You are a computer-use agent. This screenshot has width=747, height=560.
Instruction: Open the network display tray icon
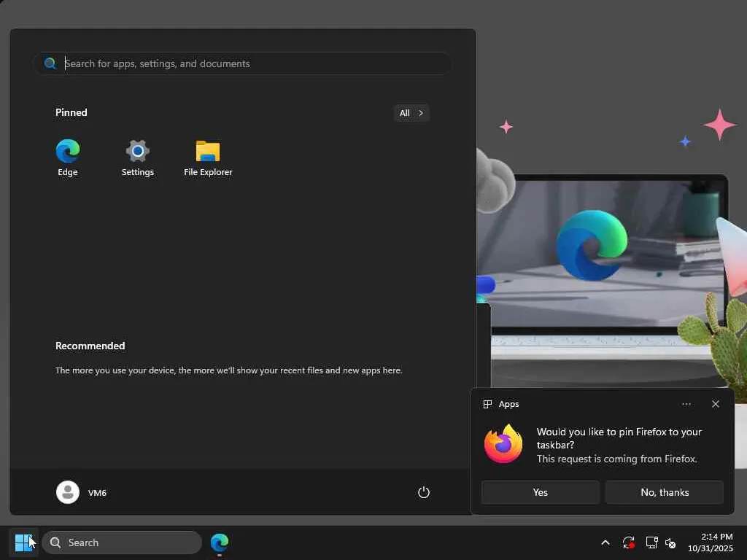(x=651, y=542)
